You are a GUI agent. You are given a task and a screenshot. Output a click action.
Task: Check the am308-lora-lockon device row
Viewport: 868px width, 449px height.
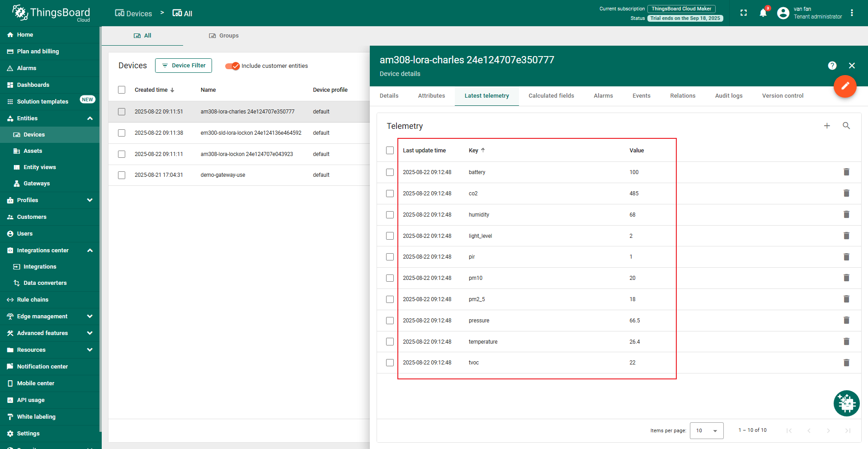pyautogui.click(x=122, y=154)
